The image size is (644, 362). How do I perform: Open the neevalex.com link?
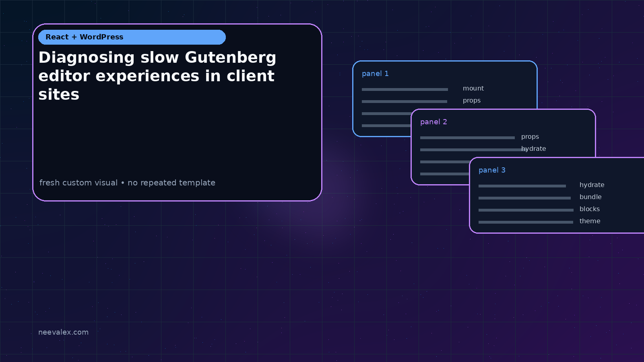pos(63,332)
